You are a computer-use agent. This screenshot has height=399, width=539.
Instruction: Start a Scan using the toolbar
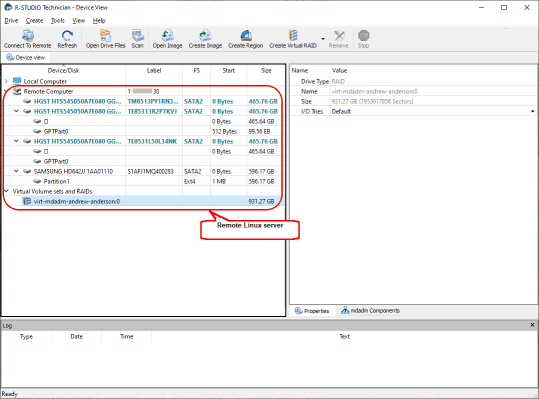pyautogui.click(x=138, y=39)
